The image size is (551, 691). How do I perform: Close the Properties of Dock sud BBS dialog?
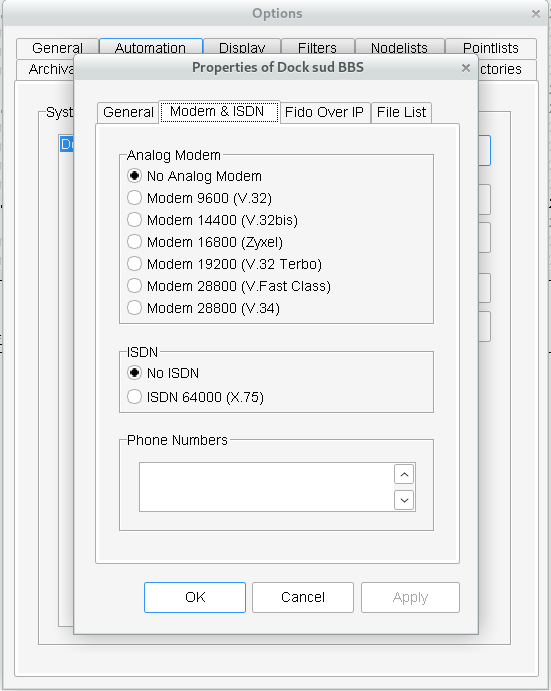click(x=466, y=68)
